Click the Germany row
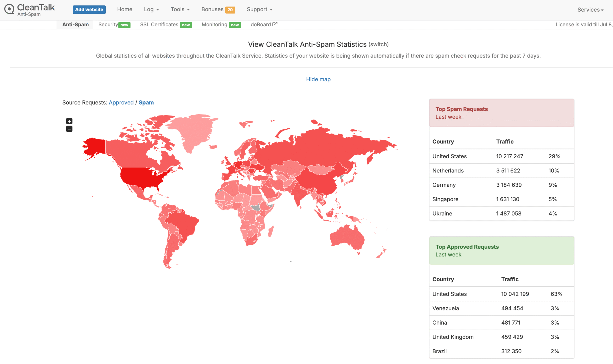Viewport: 613px width, 364px height. (501, 185)
